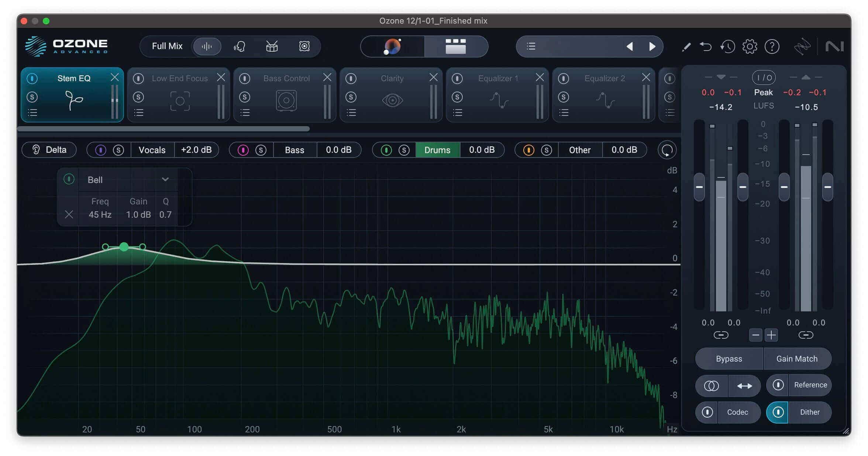Select the Bass Control module tab
Image resolution: width=868 pixels, height=456 pixels.
click(285, 94)
